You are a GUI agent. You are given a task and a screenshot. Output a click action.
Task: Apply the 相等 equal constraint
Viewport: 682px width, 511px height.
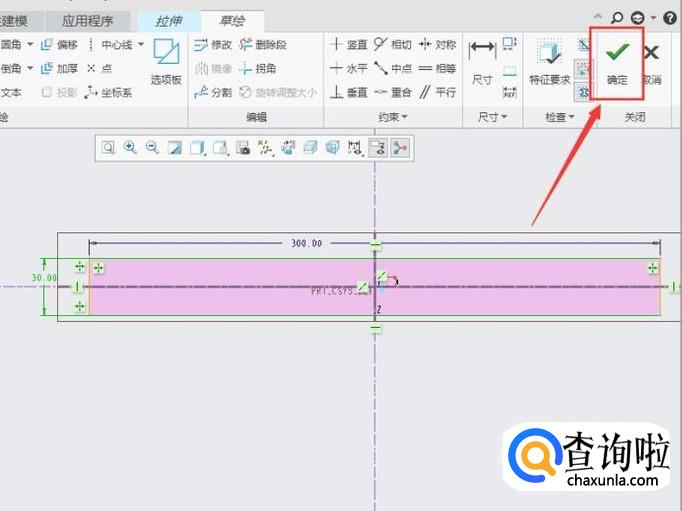(x=437, y=68)
